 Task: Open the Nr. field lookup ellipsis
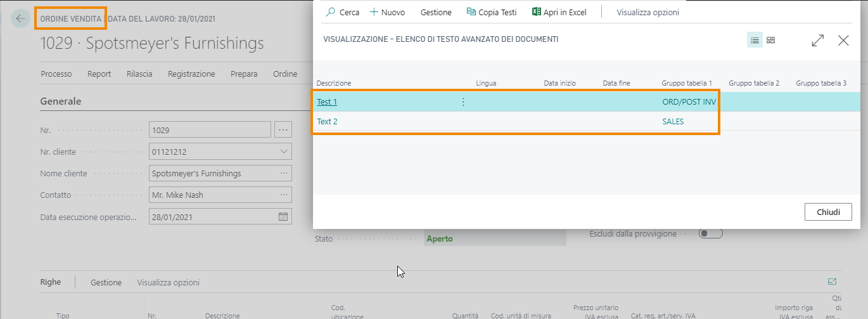283,130
